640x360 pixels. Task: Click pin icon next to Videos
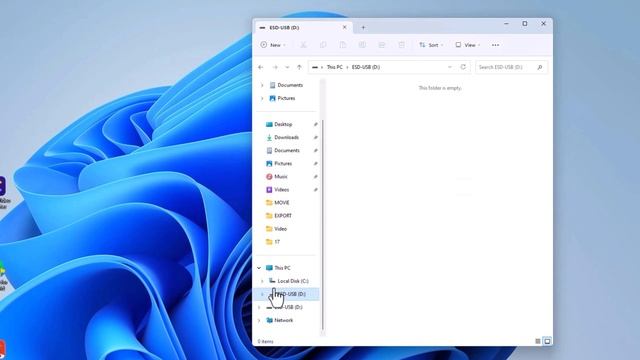click(316, 189)
